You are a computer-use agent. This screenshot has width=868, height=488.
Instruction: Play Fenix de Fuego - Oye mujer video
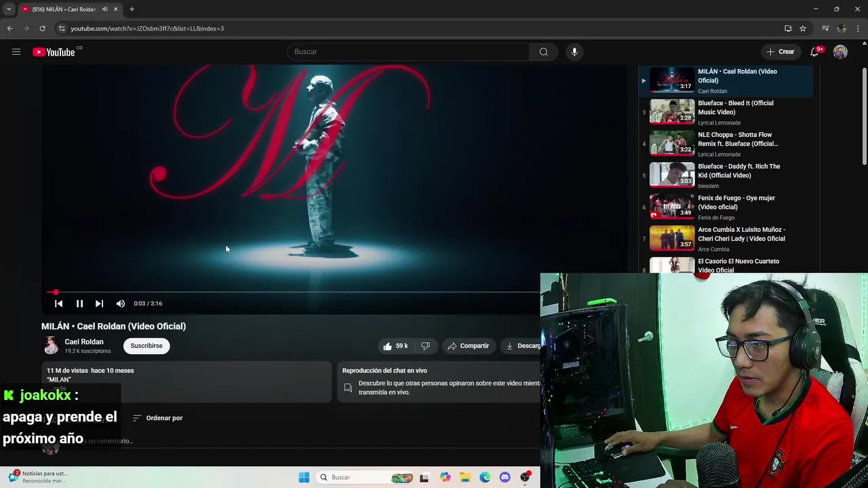coord(725,207)
